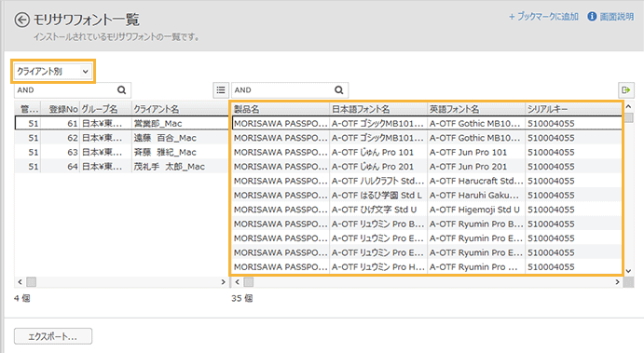Select A-OTF Higemoji Std U row
Screen dimensions: 644x353
[427, 210]
